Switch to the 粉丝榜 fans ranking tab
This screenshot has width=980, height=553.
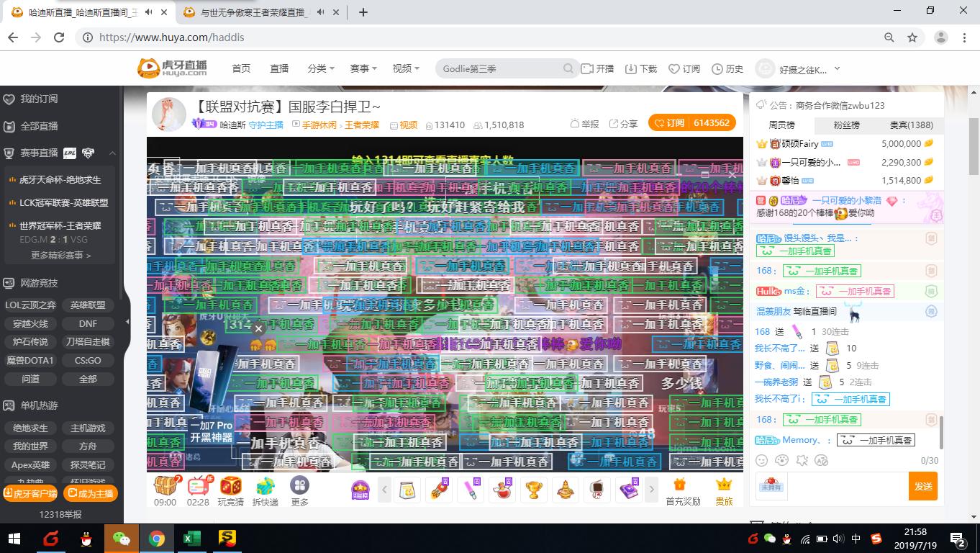tap(847, 125)
